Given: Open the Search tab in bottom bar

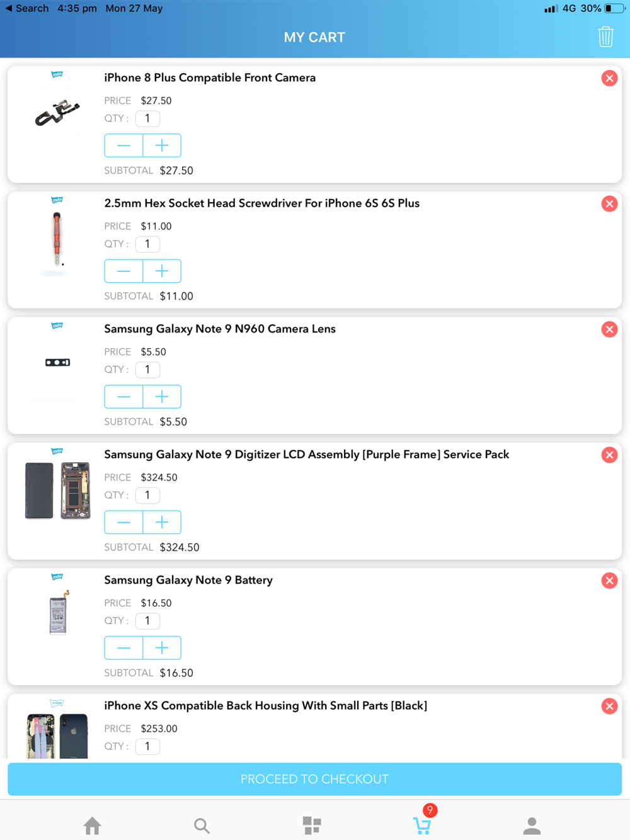Looking at the screenshot, I should click(x=202, y=825).
